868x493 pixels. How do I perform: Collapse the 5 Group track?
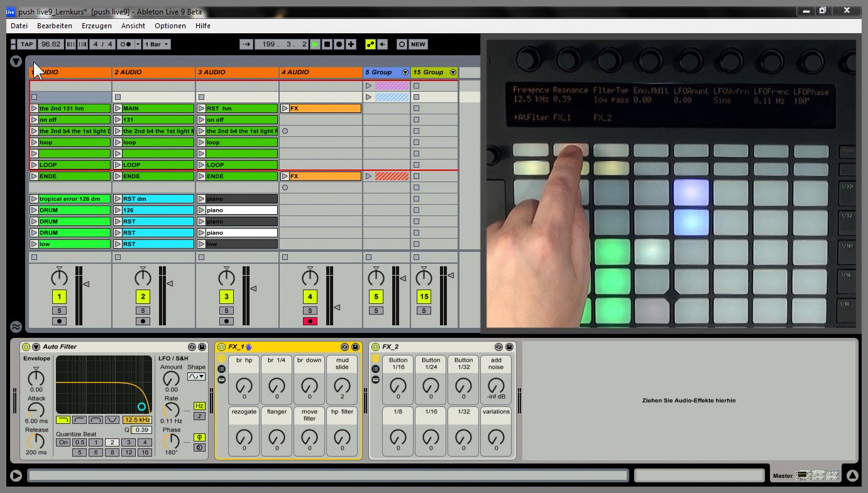point(405,72)
